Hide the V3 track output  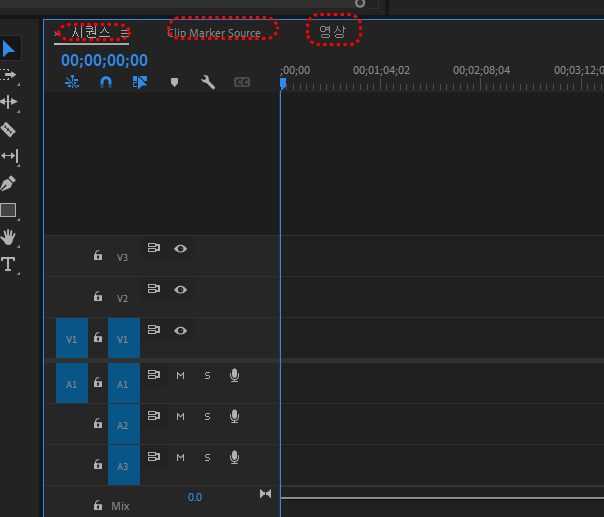(180, 248)
